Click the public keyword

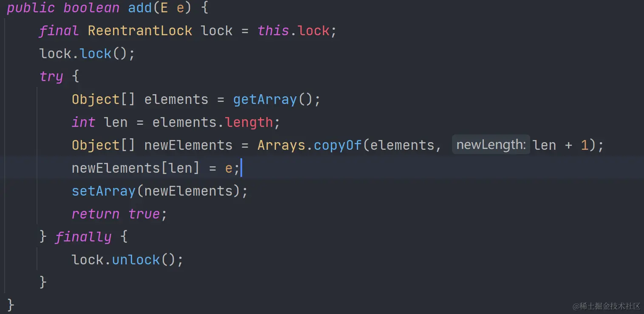click(x=31, y=8)
